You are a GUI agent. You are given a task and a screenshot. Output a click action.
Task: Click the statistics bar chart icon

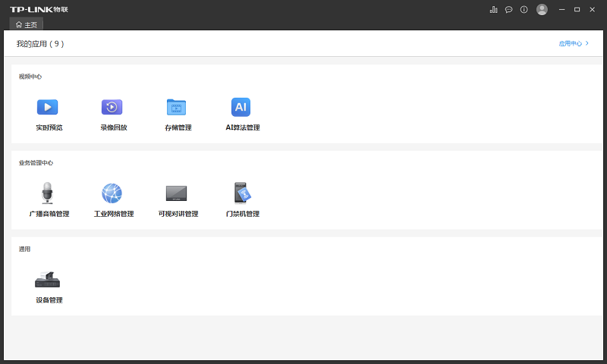494,10
